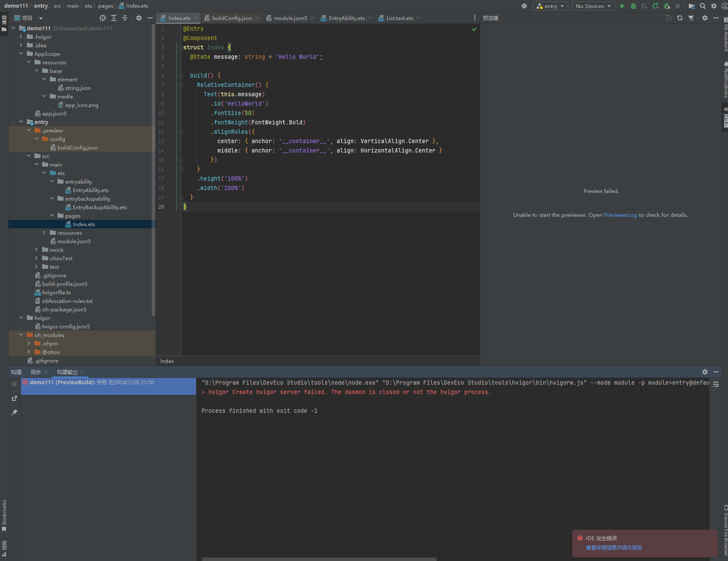The width and height of the screenshot is (728, 561).
Task: Open project panel options gear
Action: pyautogui.click(x=139, y=18)
